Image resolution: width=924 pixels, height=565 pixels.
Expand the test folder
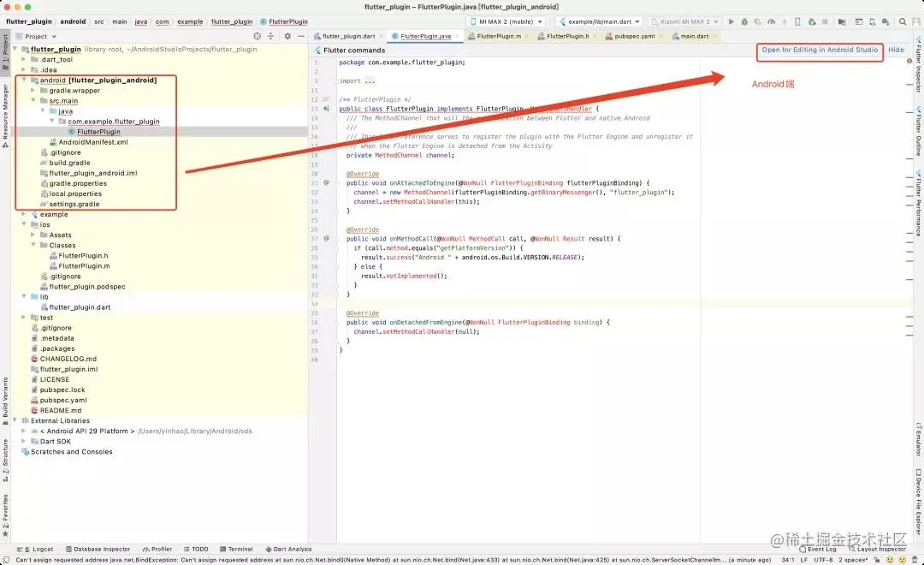pyautogui.click(x=24, y=318)
